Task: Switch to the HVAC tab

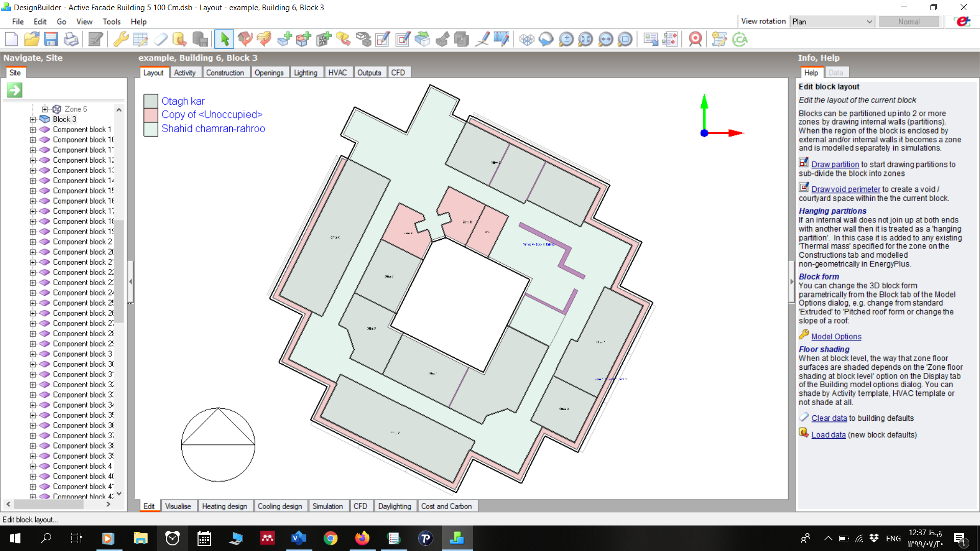Action: point(337,72)
